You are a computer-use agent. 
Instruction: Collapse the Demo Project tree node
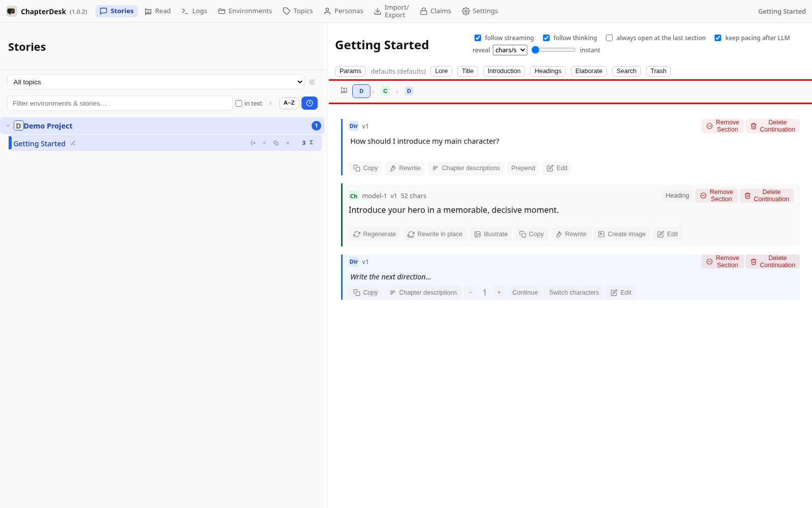[x=8, y=125]
